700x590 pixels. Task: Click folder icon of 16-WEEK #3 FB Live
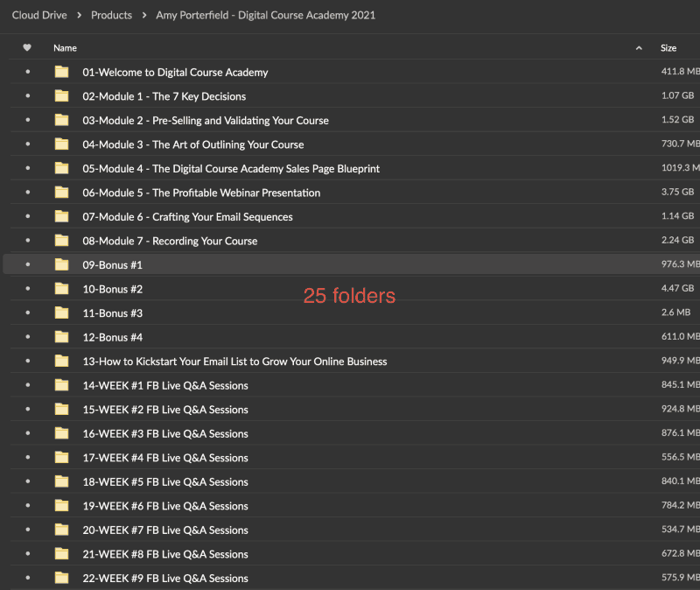(x=61, y=433)
